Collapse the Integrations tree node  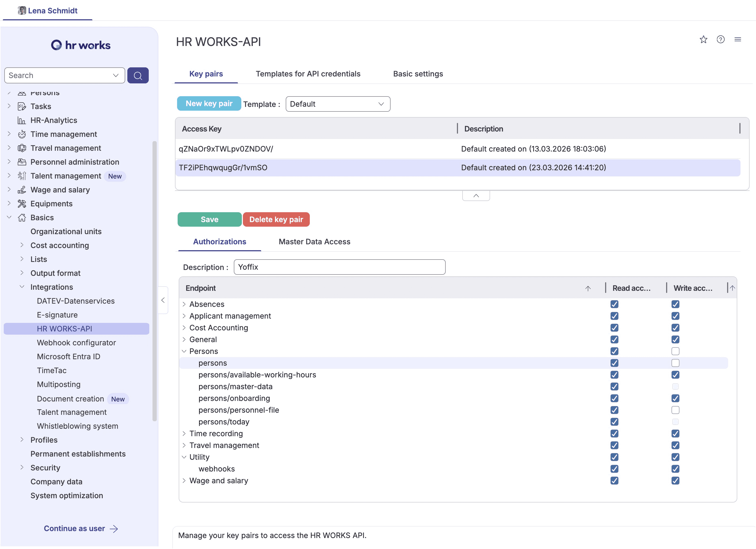[22, 287]
